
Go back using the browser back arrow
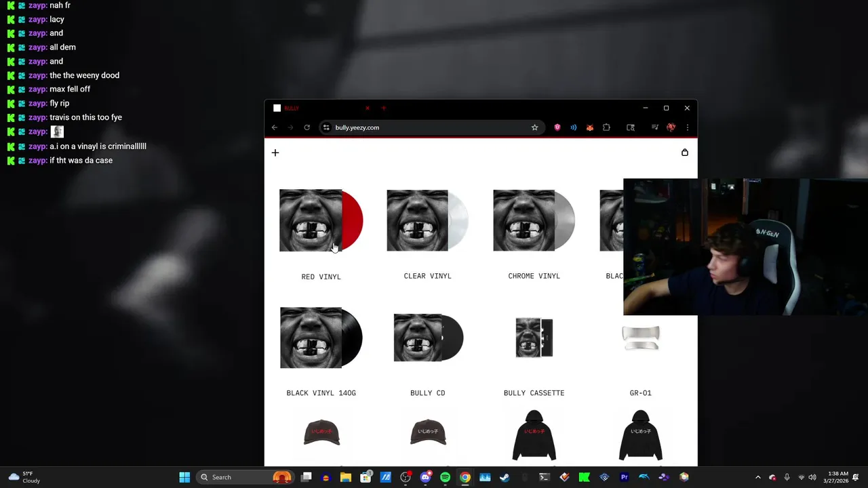pyautogui.click(x=275, y=127)
